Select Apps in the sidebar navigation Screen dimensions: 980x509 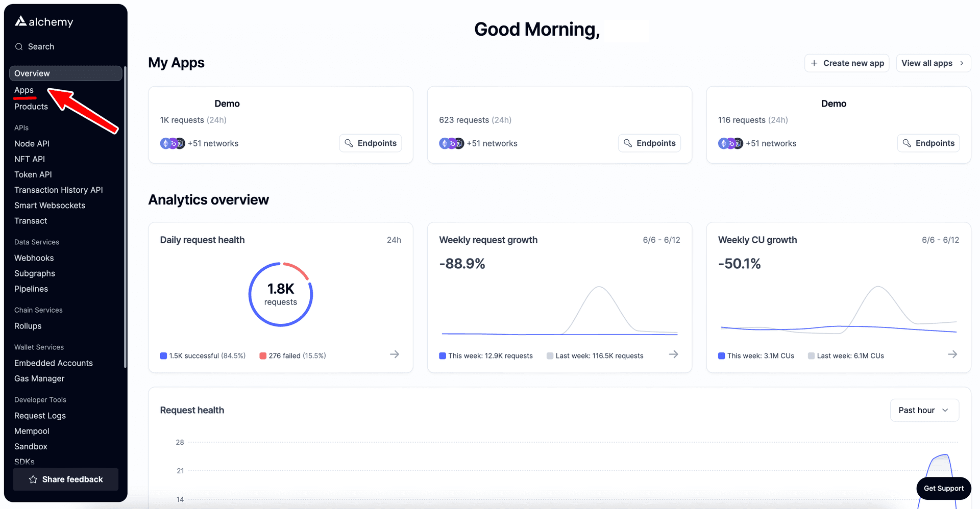tap(23, 90)
